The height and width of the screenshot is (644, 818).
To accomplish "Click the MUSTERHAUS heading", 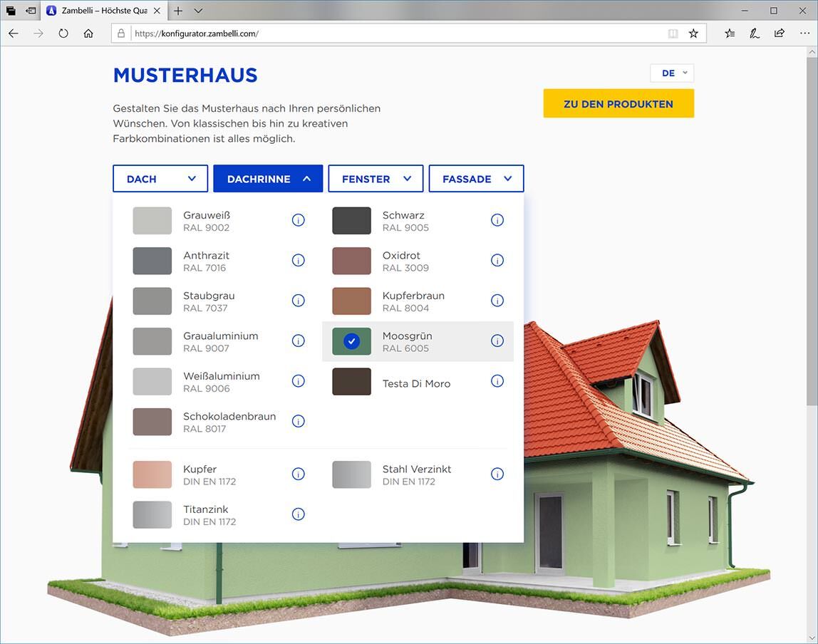I will pos(185,75).
